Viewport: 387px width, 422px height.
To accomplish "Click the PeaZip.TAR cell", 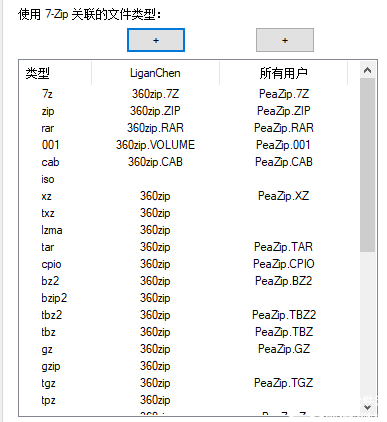I will (x=283, y=247).
